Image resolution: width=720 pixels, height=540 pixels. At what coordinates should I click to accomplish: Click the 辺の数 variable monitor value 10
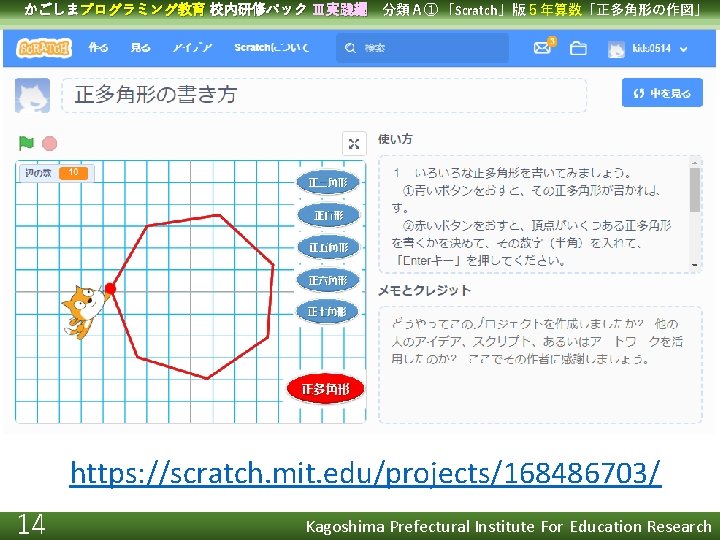pos(73,173)
